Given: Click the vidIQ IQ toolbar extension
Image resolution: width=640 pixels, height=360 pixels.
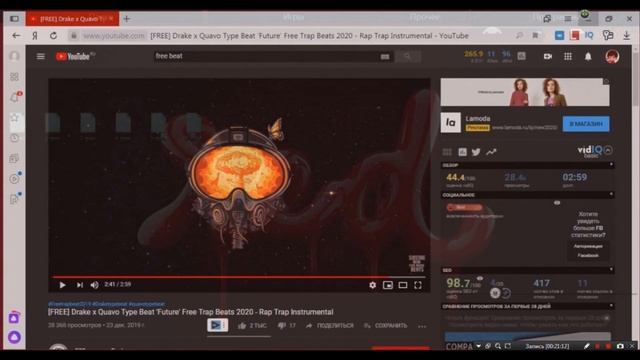Looking at the screenshot, I should pos(589,36).
